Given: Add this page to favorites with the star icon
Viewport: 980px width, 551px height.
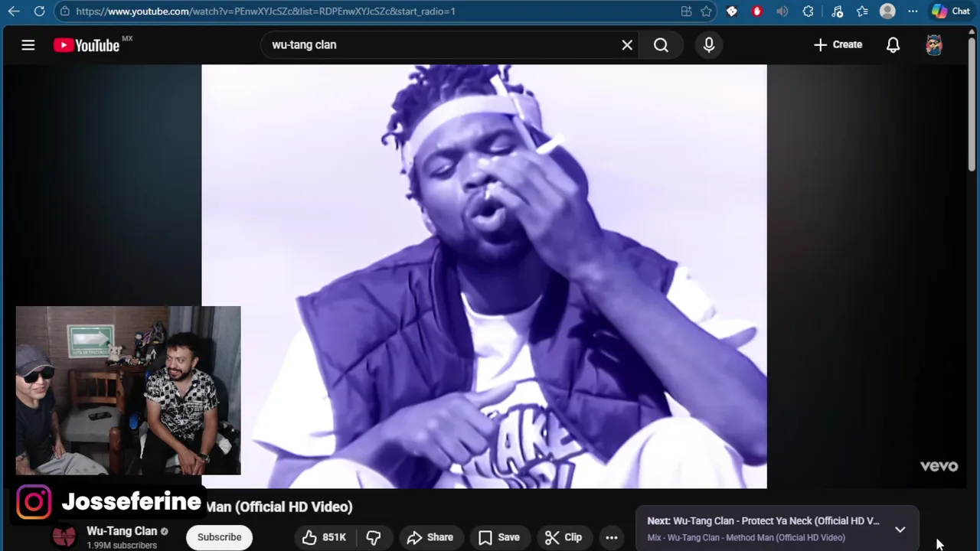Looking at the screenshot, I should tap(707, 11).
